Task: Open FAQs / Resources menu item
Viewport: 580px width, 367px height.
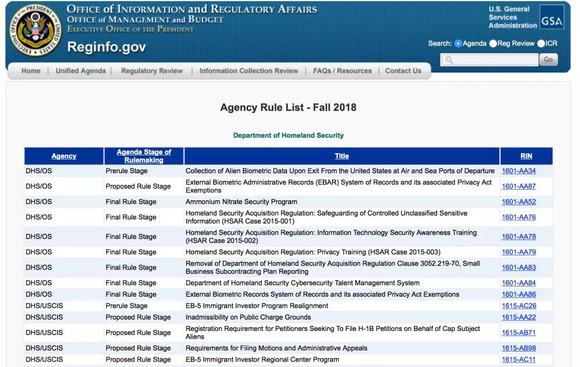Action: (x=343, y=71)
